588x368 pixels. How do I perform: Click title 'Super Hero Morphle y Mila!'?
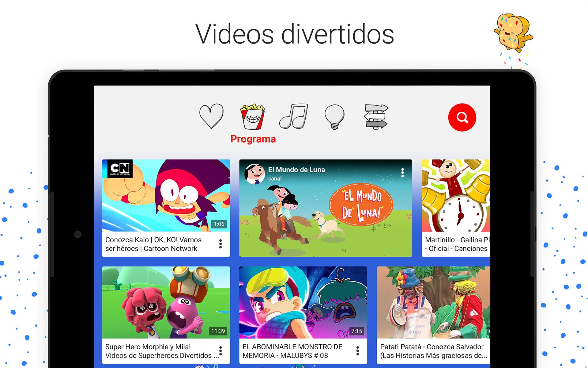(148, 347)
